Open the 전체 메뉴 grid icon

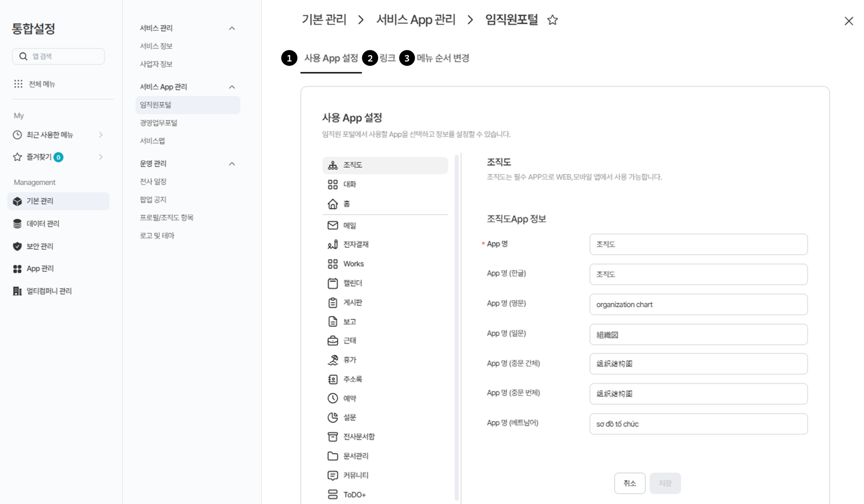point(18,84)
